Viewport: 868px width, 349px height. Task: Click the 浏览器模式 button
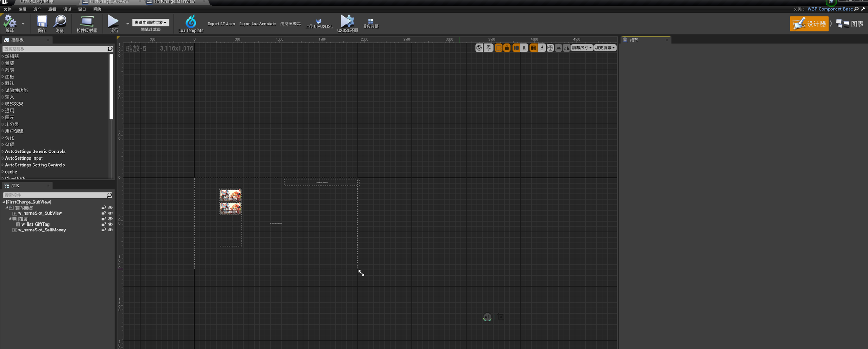290,24
